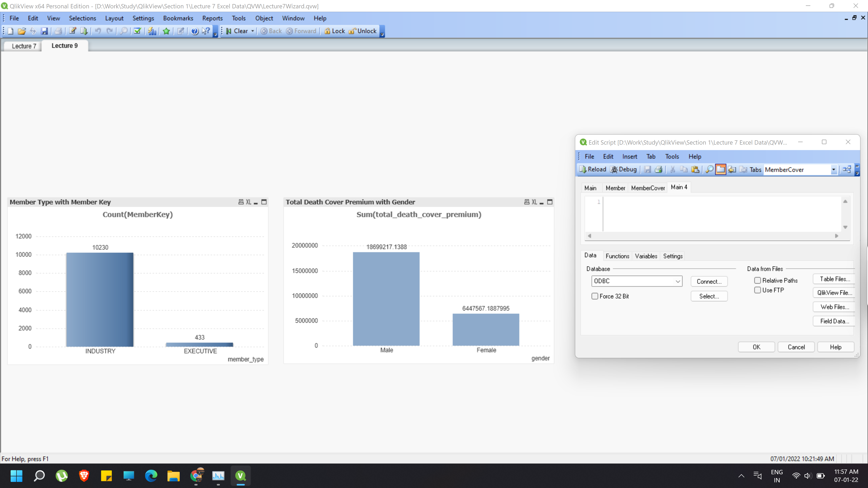The height and width of the screenshot is (488, 868).
Task: Click the Reload icon in Edit Script toolbar
Action: [592, 169]
